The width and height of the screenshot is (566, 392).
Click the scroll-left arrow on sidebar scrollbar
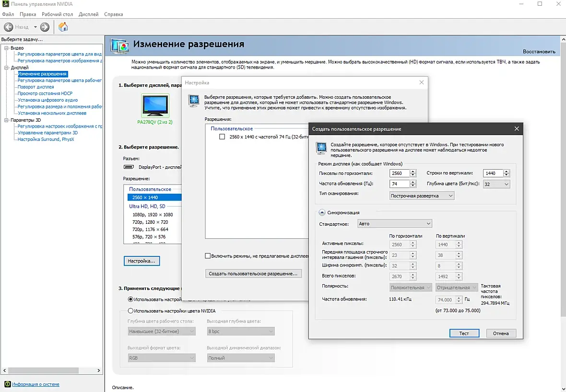click(x=4, y=370)
